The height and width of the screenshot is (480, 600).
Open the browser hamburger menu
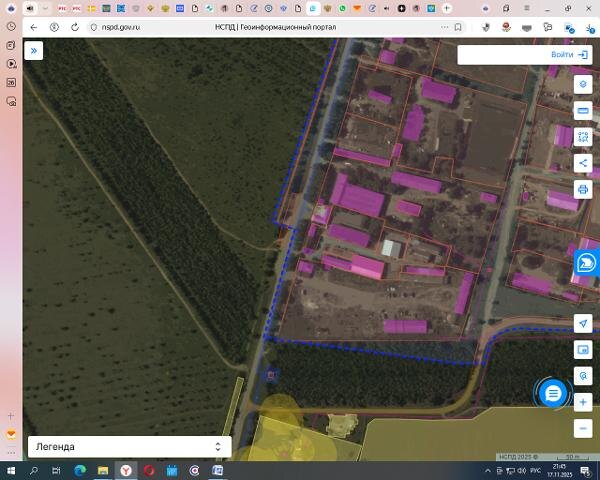pos(527,8)
